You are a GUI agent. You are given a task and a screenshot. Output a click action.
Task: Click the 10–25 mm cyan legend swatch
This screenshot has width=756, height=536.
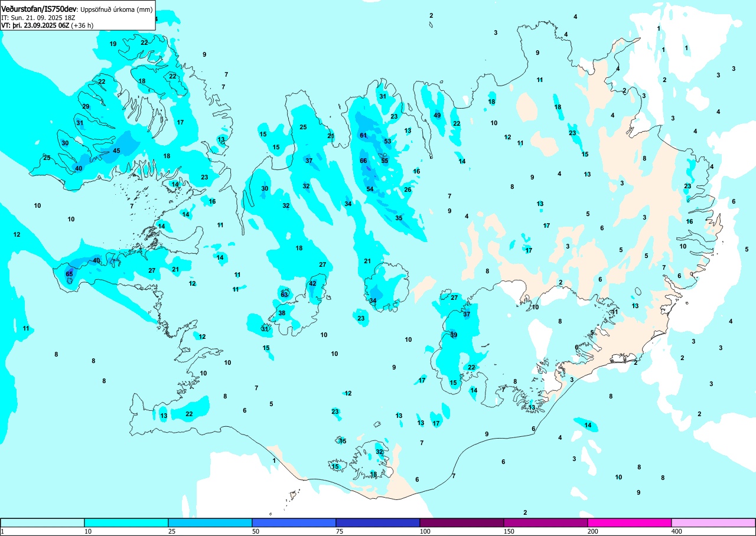(126, 523)
